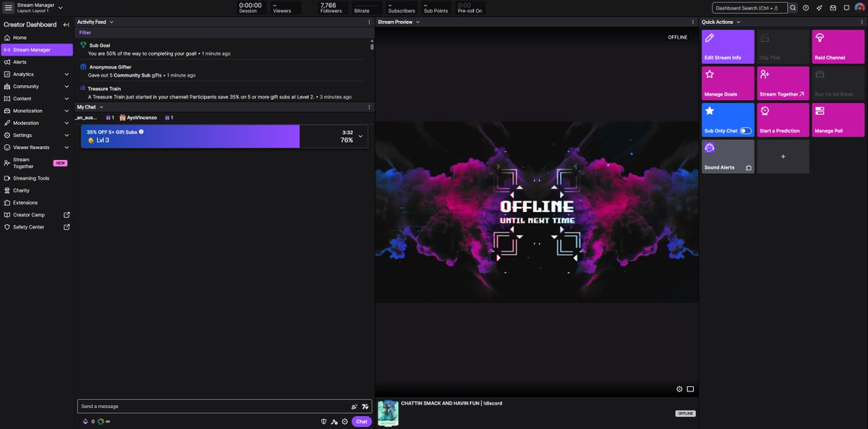Open the inbox mail icon
868x429 pixels.
click(x=833, y=8)
